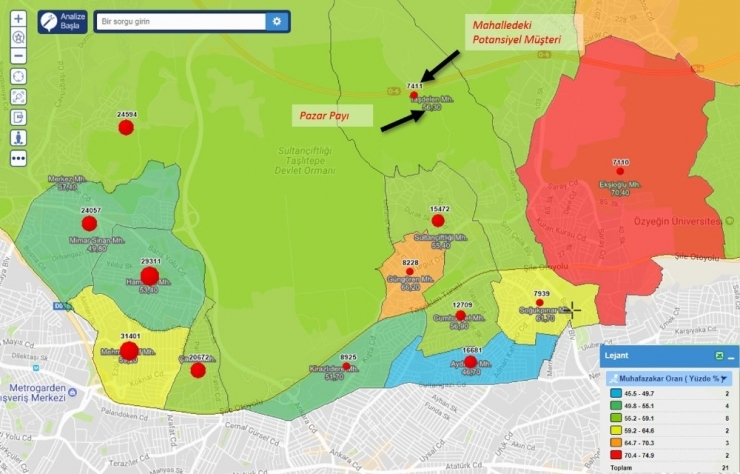Click the star bookmark map tool
This screenshot has width=740, height=474.
tap(18, 37)
